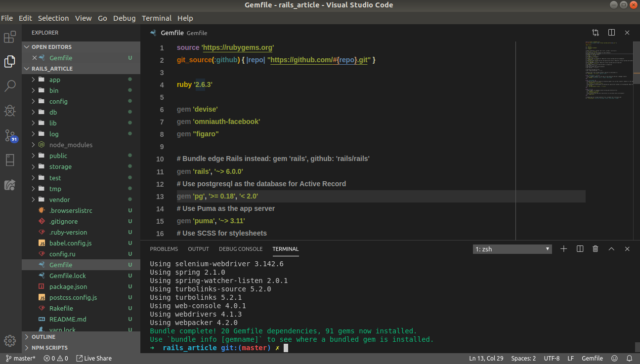Screen dimensions: 640x364
Task: Open the zsh terminal selector dropdown
Action: pyautogui.click(x=512, y=249)
